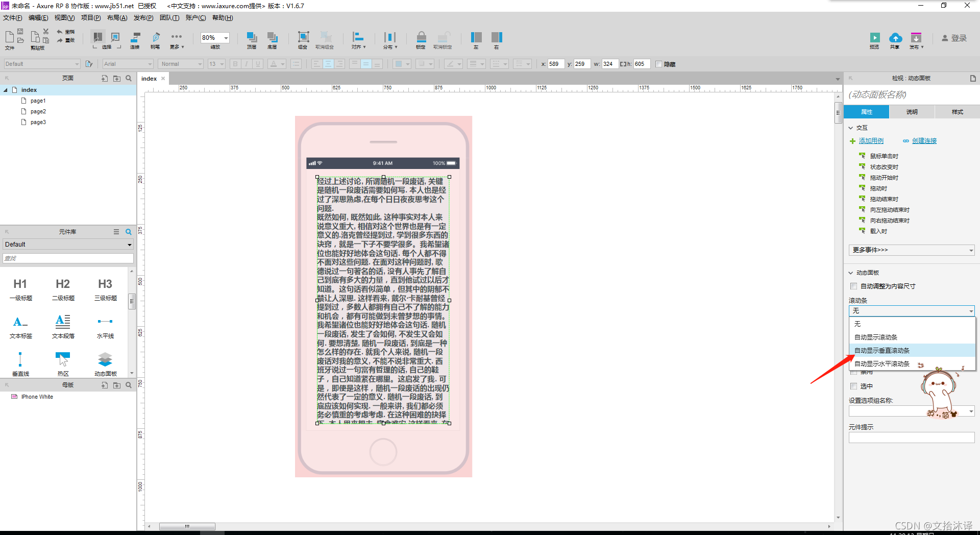Toggle center text alignment

(328, 64)
